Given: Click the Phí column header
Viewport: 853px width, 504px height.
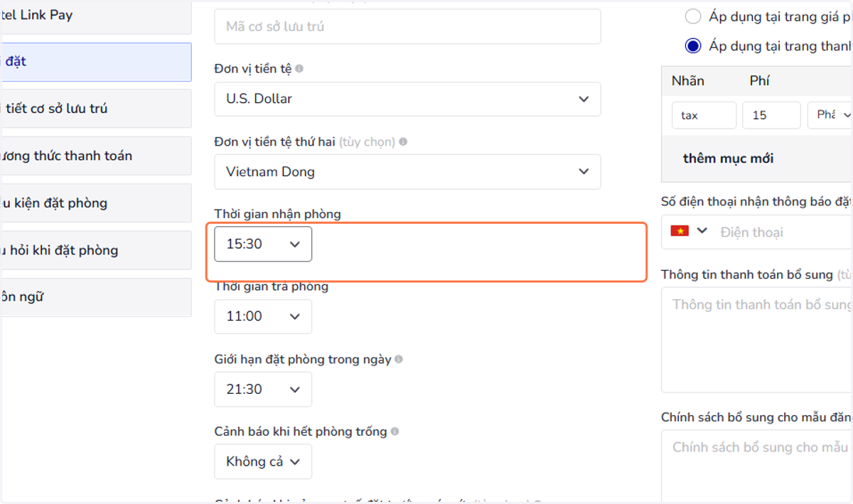Looking at the screenshot, I should [759, 81].
